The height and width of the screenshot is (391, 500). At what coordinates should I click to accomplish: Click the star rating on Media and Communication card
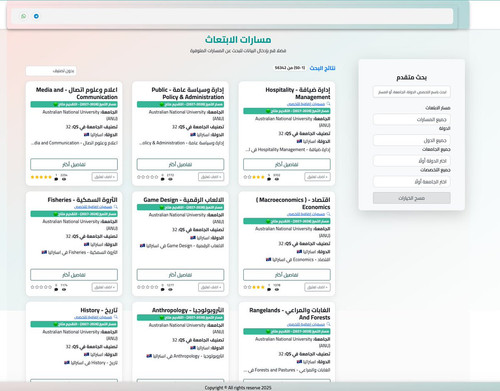tap(41, 177)
